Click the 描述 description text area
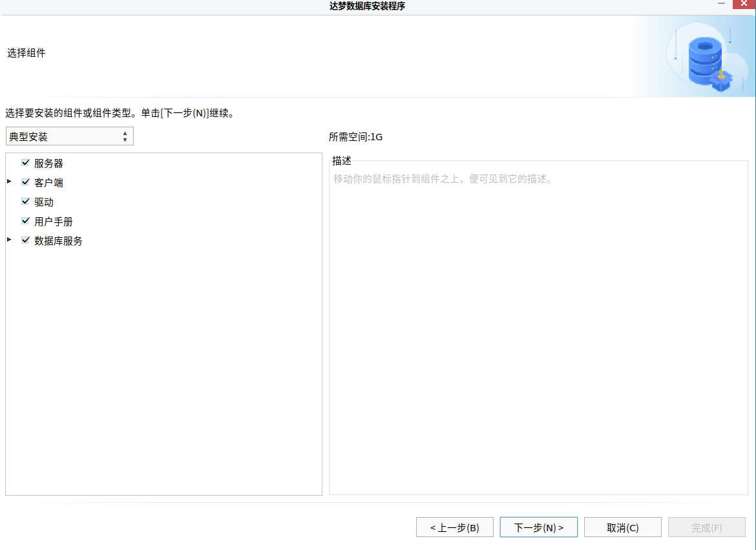This screenshot has width=756, height=550. (x=538, y=327)
